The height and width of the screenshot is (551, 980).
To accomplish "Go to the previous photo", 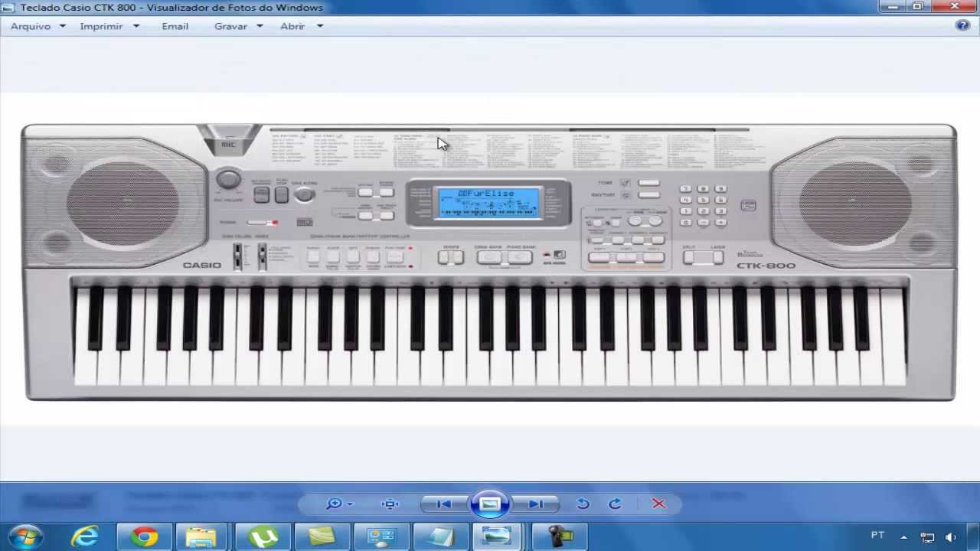I will (443, 504).
